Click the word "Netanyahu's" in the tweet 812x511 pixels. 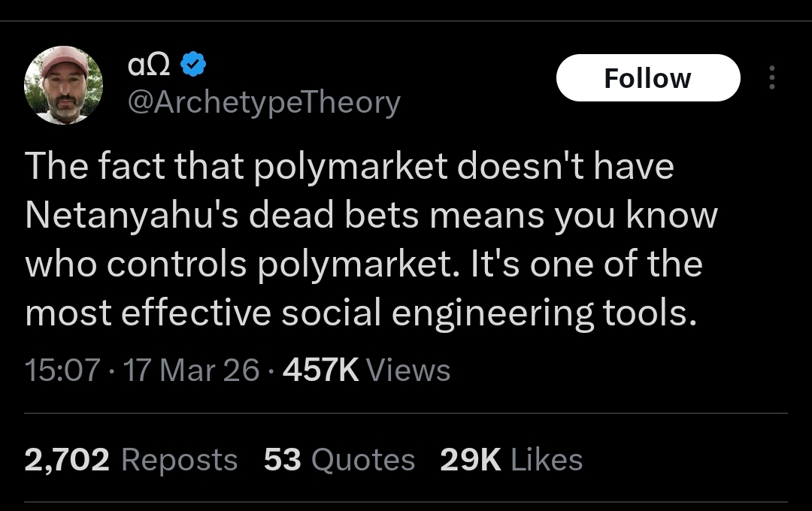click(131, 216)
